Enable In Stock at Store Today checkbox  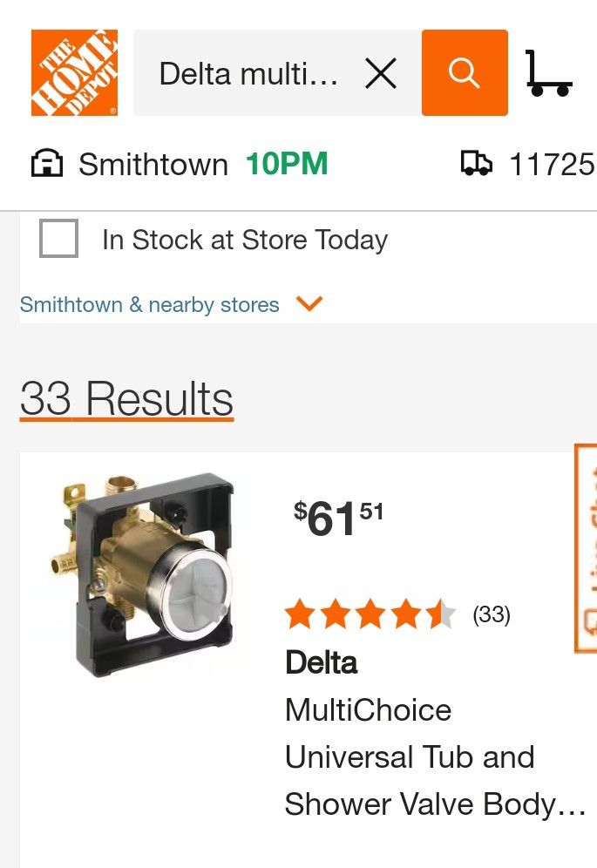(58, 240)
